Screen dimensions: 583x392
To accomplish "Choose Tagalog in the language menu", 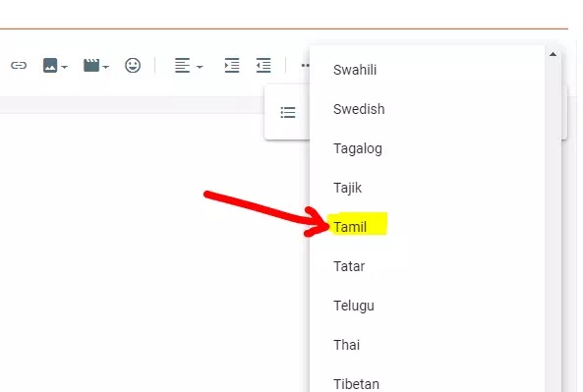I will 427,148.
